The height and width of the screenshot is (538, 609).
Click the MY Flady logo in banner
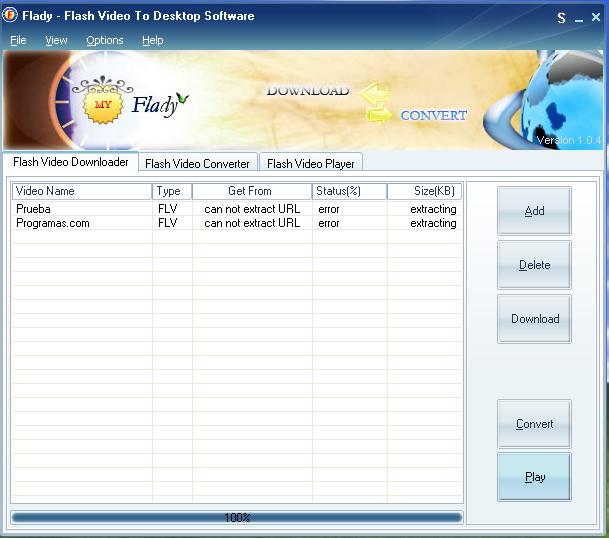coord(130,100)
